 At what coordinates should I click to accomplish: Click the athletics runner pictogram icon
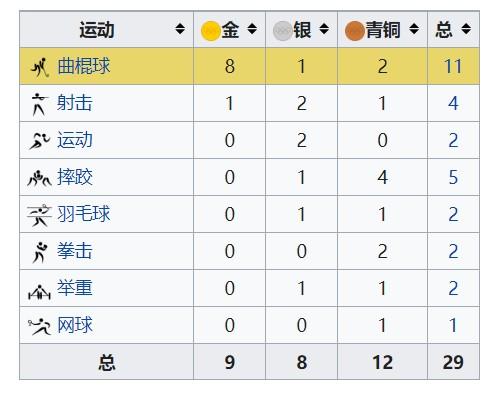(40, 141)
